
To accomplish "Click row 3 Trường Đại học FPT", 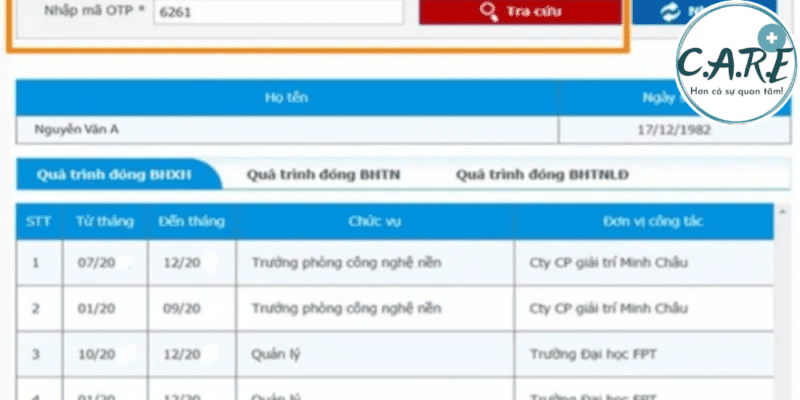I will [x=593, y=354].
